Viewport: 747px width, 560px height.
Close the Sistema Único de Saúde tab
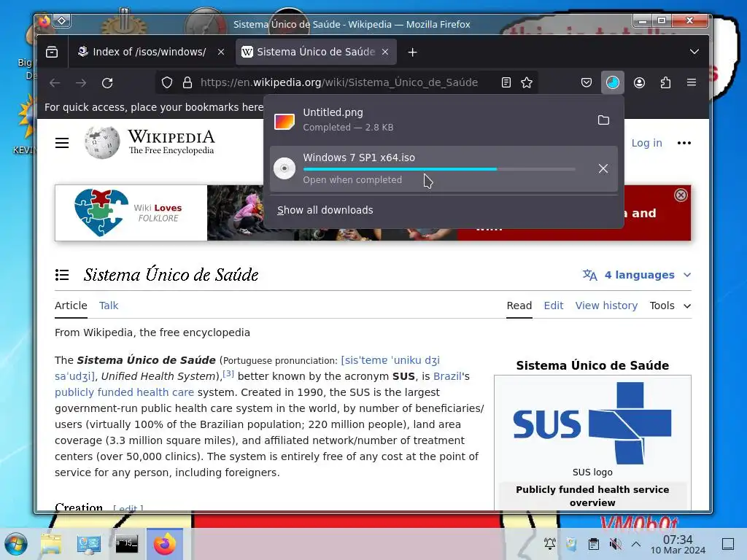click(x=385, y=52)
